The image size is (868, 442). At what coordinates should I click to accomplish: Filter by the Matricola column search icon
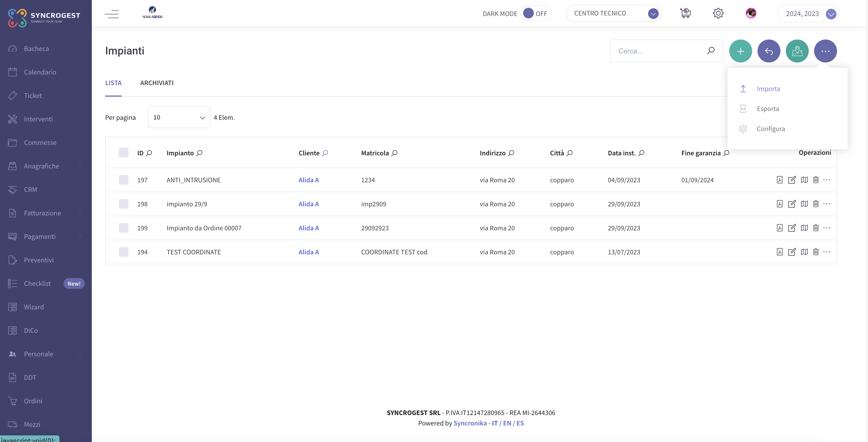394,153
